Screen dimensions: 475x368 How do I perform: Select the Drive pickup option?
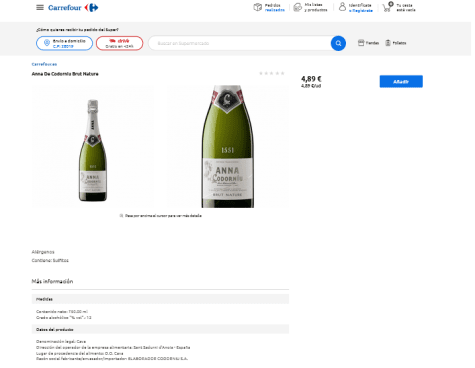(x=120, y=43)
